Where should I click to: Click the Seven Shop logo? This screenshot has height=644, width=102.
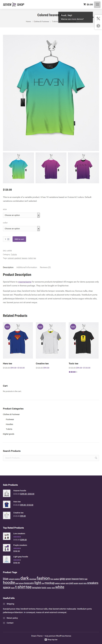click(x=14, y=5)
